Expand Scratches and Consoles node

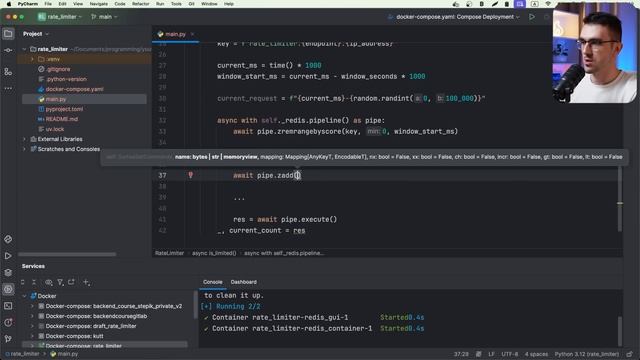[x=24, y=149]
